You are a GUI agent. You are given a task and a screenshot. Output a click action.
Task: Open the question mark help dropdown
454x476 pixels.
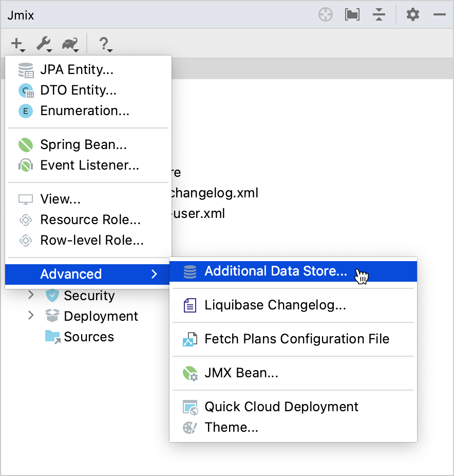click(x=105, y=45)
